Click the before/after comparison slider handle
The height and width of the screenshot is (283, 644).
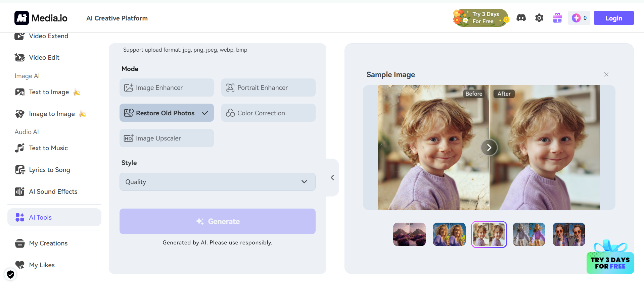coord(489,148)
